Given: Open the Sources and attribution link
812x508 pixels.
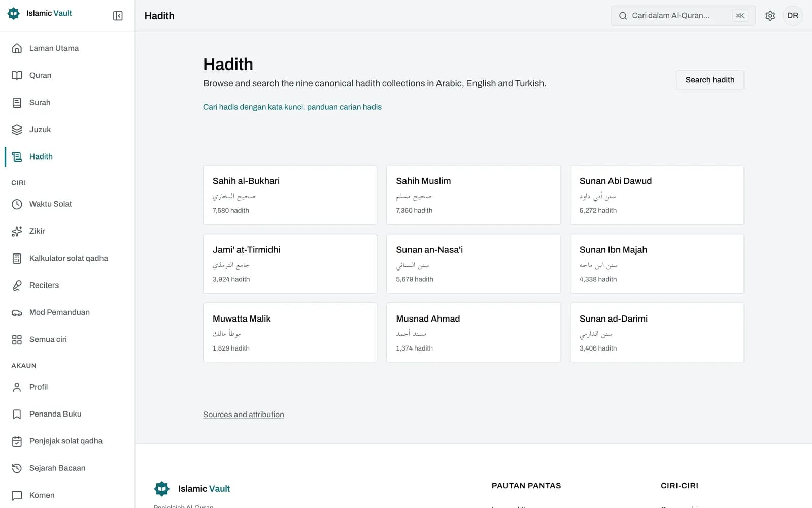Looking at the screenshot, I should pyautogui.click(x=244, y=415).
